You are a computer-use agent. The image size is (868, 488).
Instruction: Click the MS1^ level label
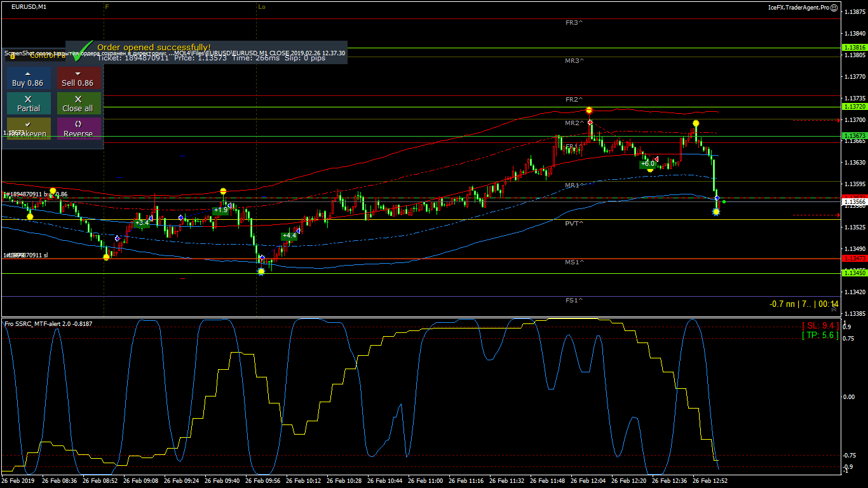pyautogui.click(x=574, y=262)
